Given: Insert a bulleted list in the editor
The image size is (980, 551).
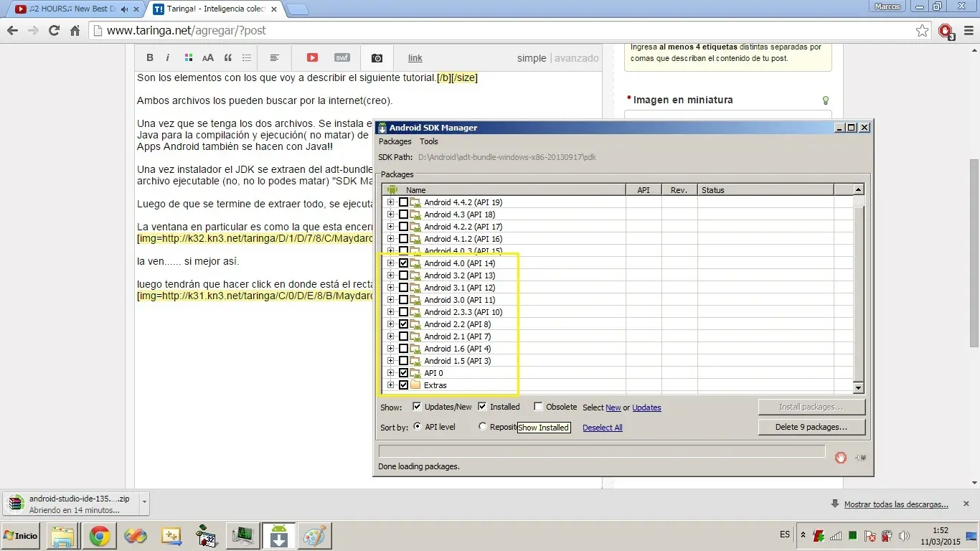Looking at the screenshot, I should (247, 58).
